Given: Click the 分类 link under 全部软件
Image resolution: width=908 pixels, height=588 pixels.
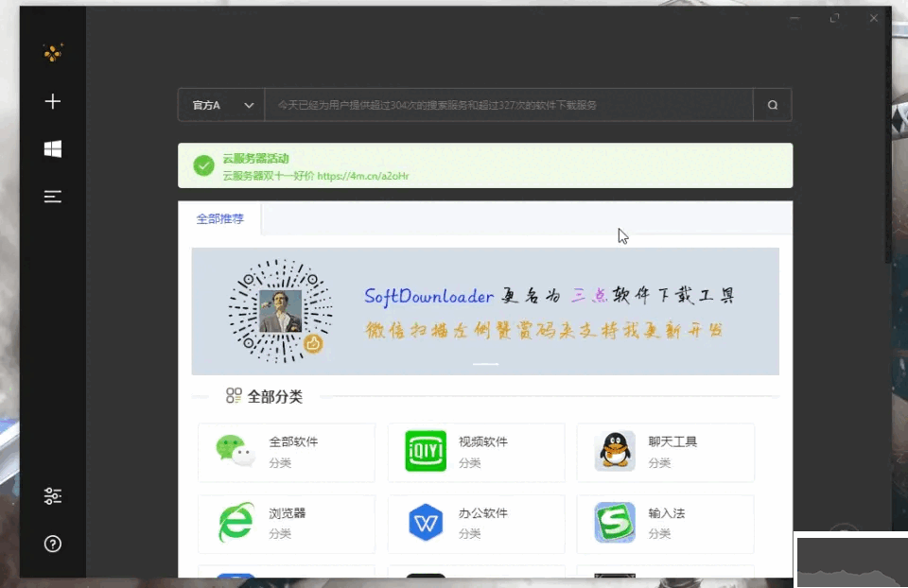Looking at the screenshot, I should tap(277, 463).
